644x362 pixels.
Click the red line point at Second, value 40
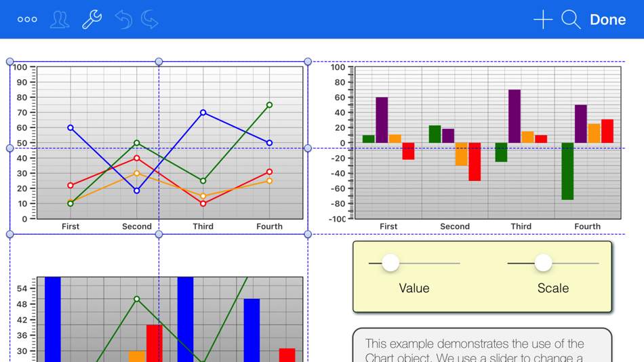pos(137,158)
